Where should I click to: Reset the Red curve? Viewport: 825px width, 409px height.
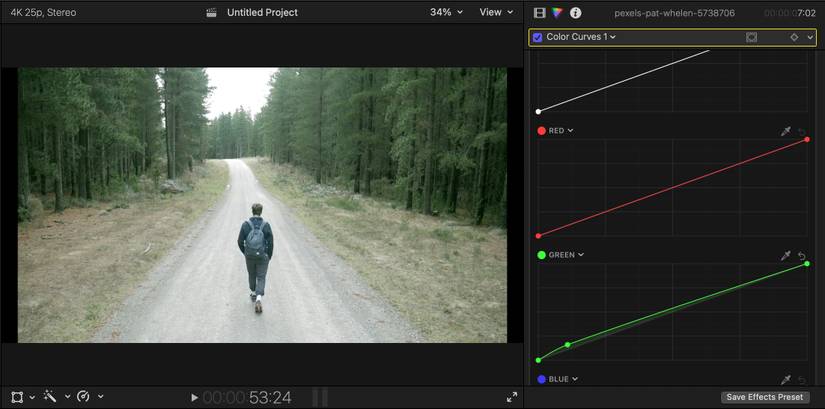click(x=802, y=131)
